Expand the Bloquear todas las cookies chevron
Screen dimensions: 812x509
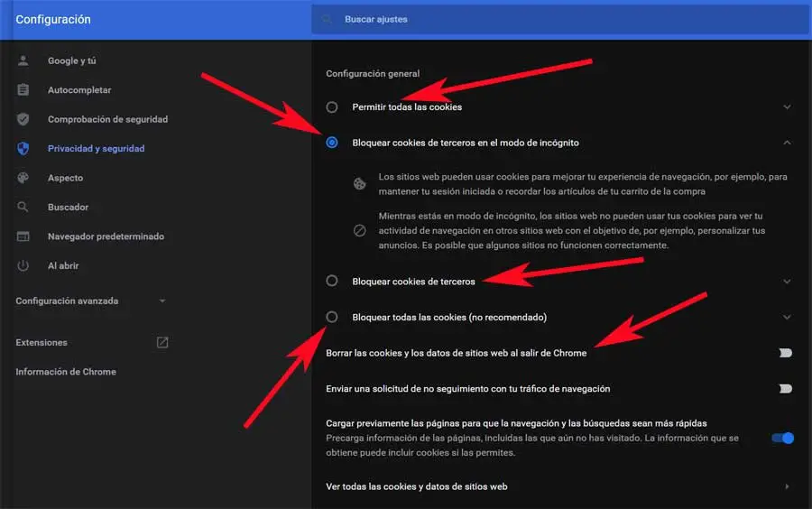pyautogui.click(x=787, y=317)
